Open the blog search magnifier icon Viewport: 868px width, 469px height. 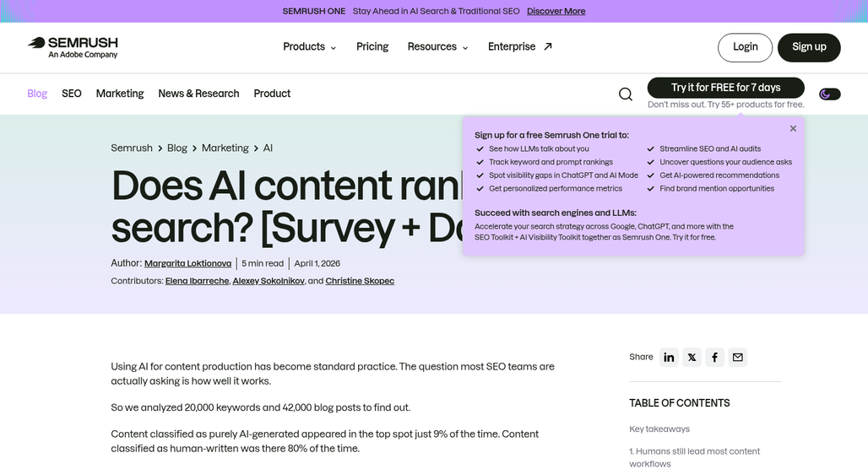(626, 94)
